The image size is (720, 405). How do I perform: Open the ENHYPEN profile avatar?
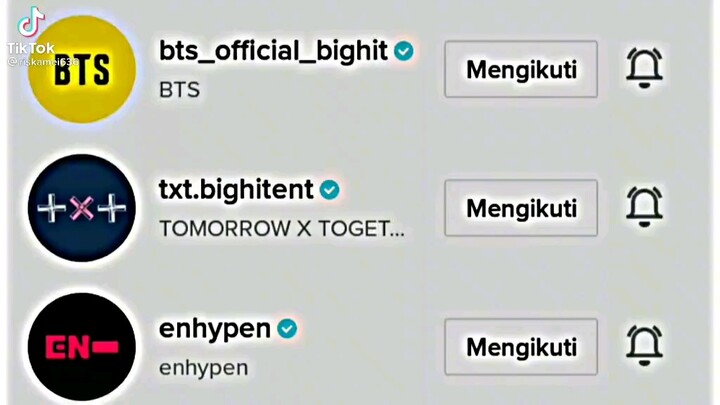[82, 347]
